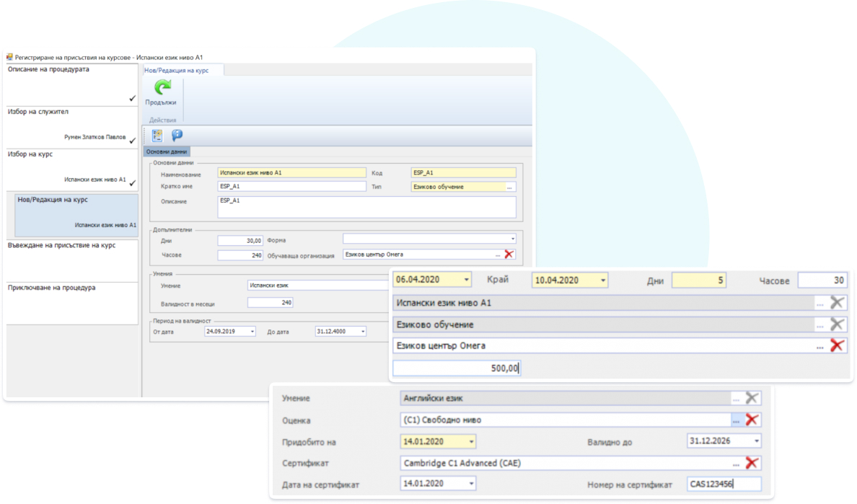Click the Действия group label
The height and width of the screenshot is (504, 857).
163,120
